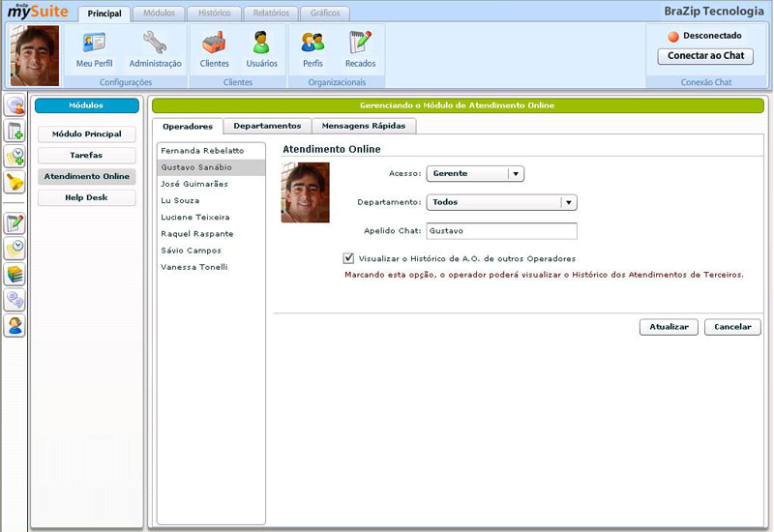Viewport: 774px width, 532px height.
Task: Uncheck Visualizar o Histórico de A.O. checkbox
Action: tap(348, 258)
